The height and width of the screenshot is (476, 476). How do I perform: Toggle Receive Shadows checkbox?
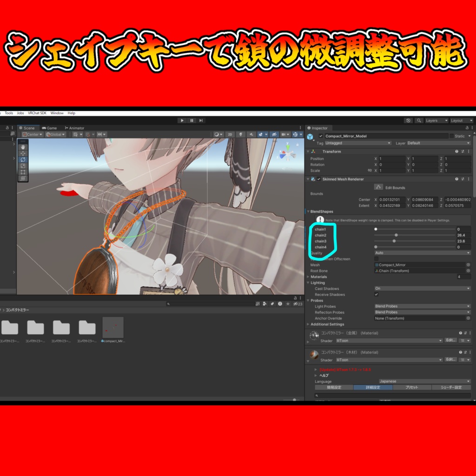377,294
